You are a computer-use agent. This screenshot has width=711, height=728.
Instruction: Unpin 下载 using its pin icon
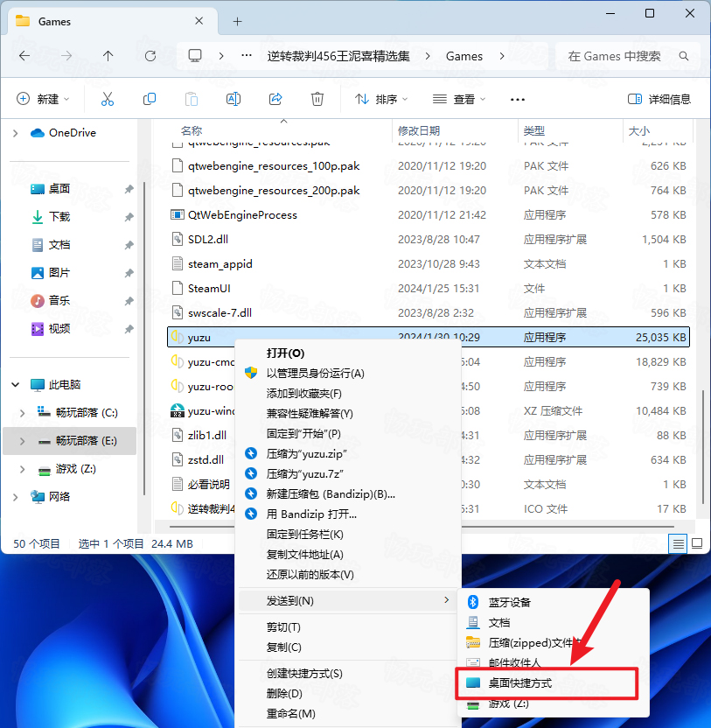[x=129, y=217]
